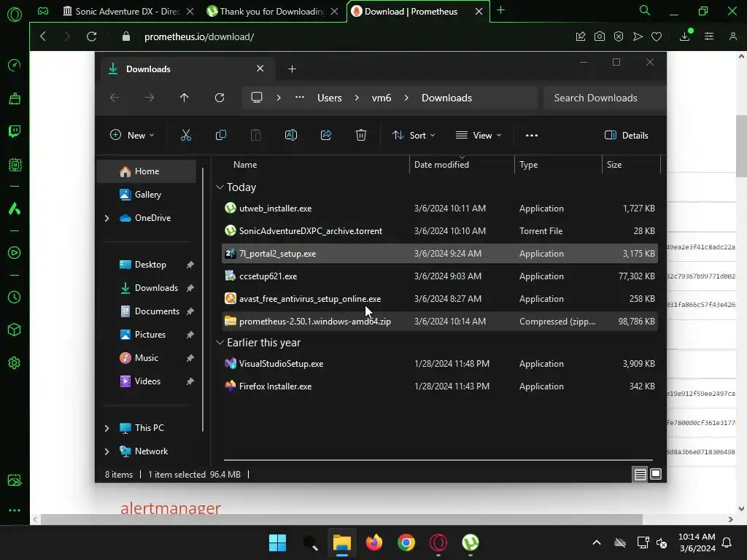Click Users in the address breadcrumb
The width and height of the screenshot is (747, 560).
click(x=330, y=98)
